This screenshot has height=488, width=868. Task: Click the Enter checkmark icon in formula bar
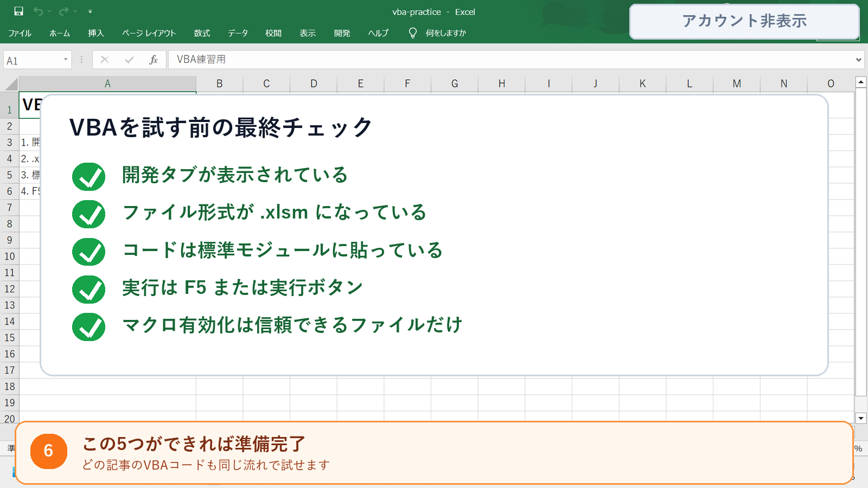129,60
